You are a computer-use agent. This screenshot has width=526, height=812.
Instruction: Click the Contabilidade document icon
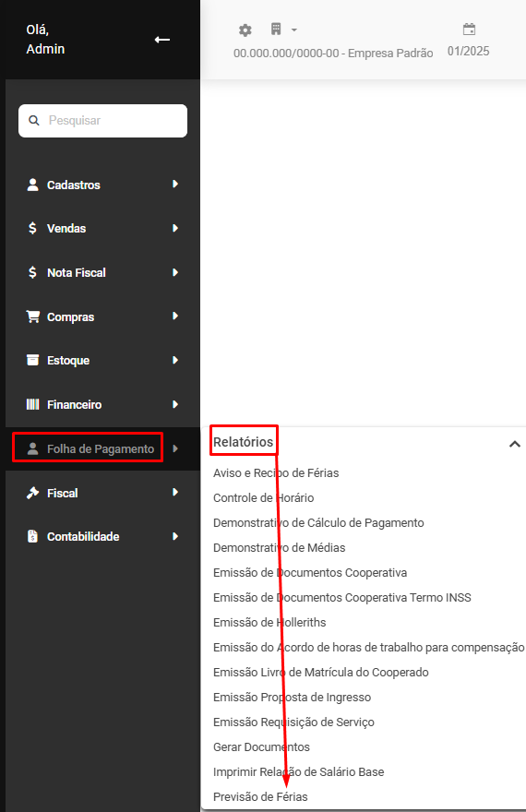32,536
